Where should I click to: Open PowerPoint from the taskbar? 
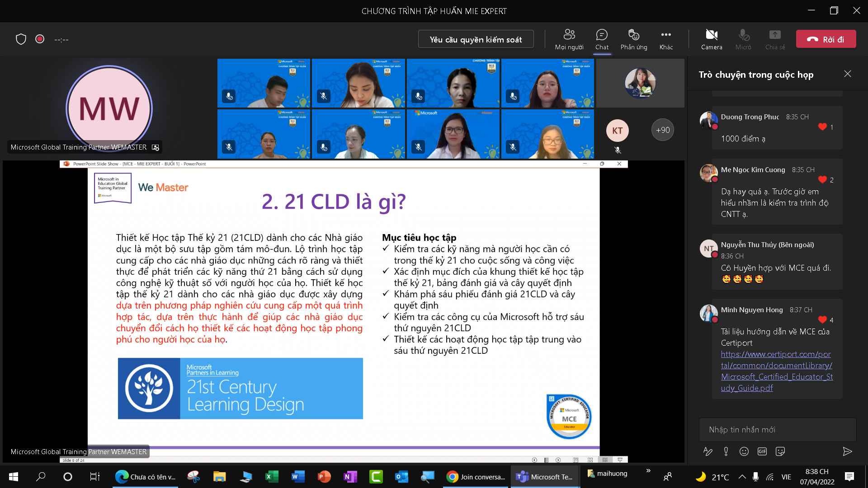coord(324,477)
